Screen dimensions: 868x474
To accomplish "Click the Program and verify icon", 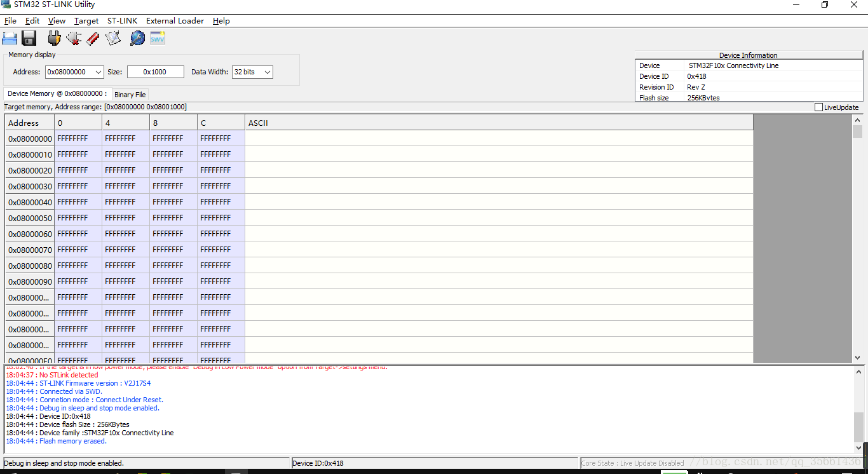I will pos(113,38).
